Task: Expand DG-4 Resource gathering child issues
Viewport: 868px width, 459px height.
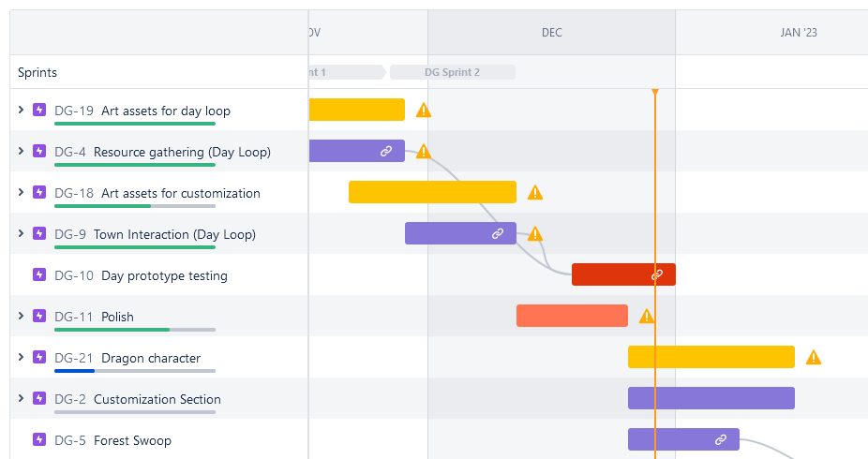Action: [x=21, y=152]
